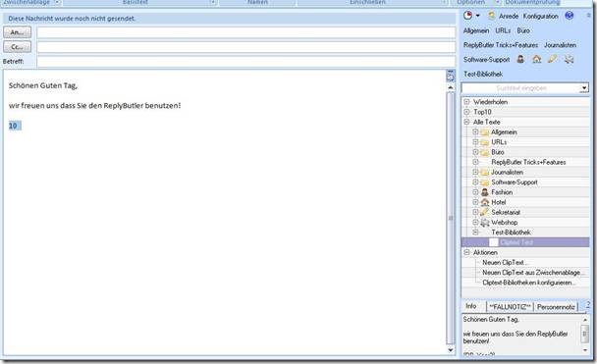Click the An... recipient button
The width and height of the screenshot is (597, 364).
17,32
